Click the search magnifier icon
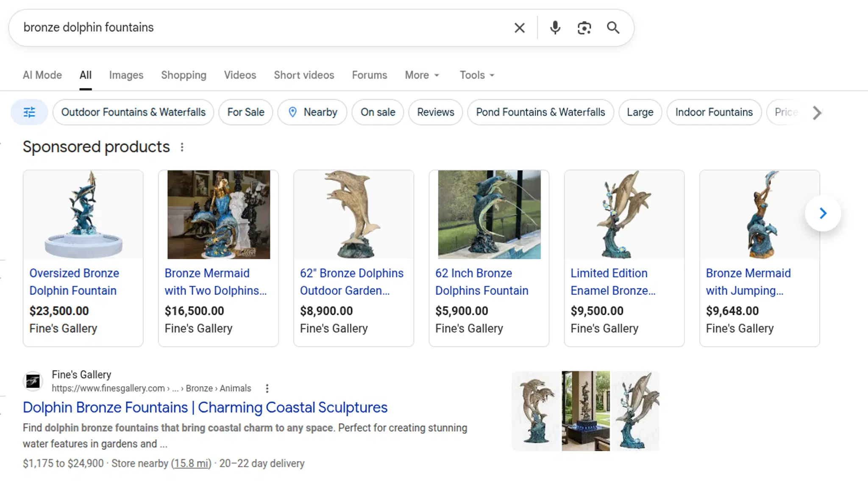 (x=612, y=28)
